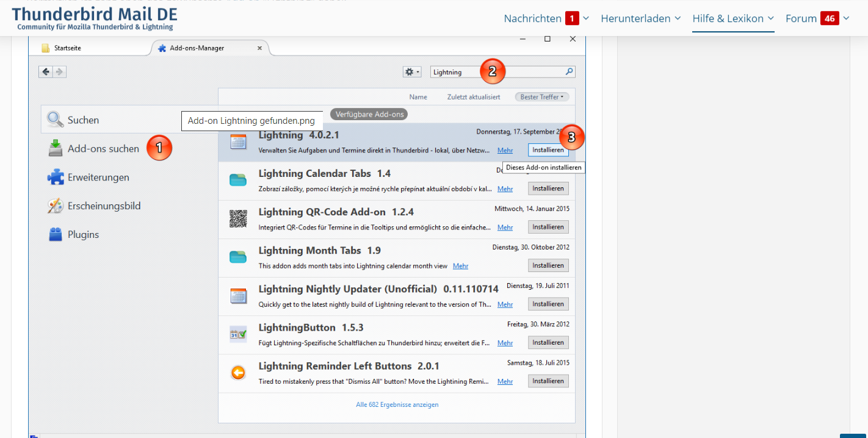
Task: Click the Erweiterungen puzzle piece icon
Action: [x=56, y=178]
